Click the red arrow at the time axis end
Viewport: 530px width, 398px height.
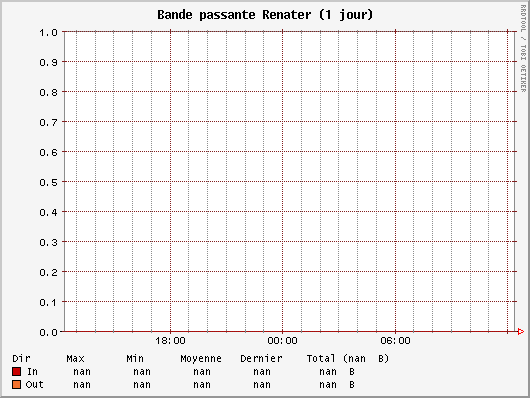(521, 332)
